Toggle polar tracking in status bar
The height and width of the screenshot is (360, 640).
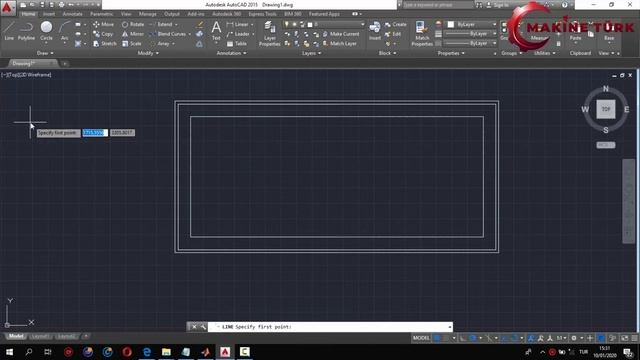pos(473,338)
